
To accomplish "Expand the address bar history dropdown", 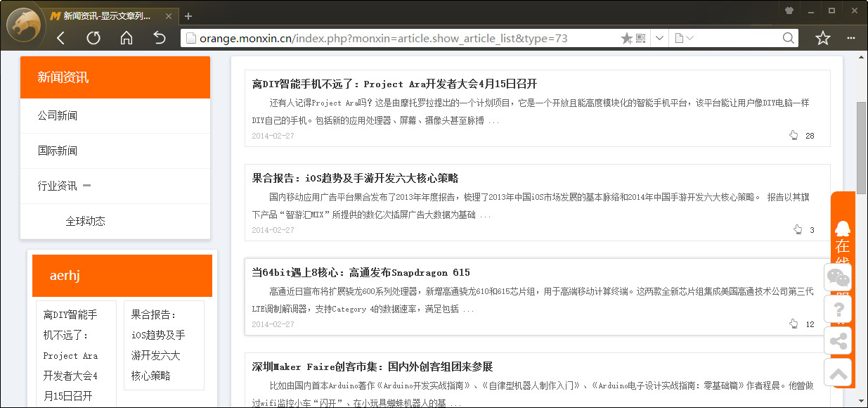I will click(659, 38).
